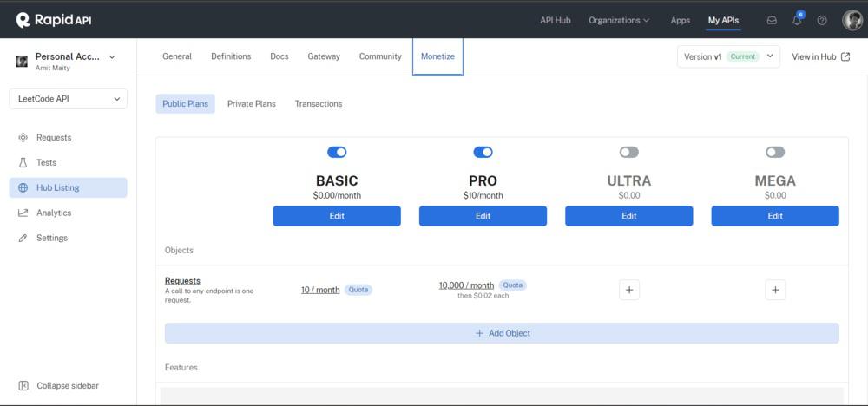Enable the ULTRA plan toggle

628,152
